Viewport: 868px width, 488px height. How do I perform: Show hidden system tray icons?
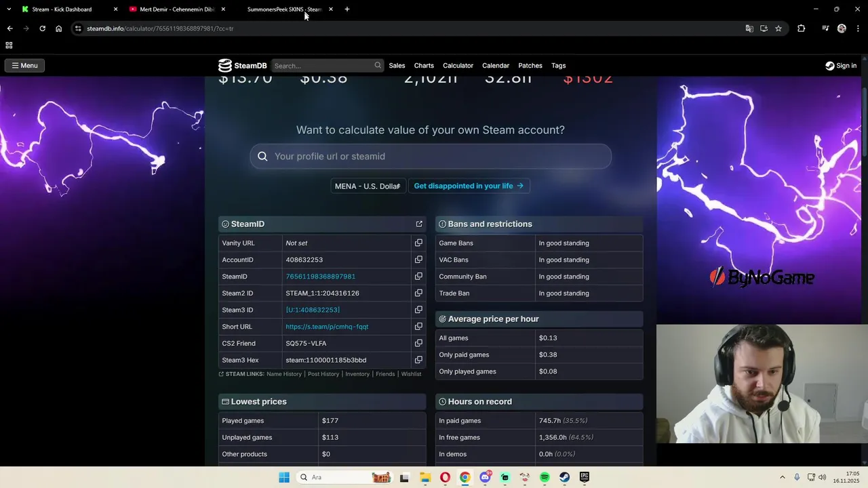pyautogui.click(x=782, y=477)
